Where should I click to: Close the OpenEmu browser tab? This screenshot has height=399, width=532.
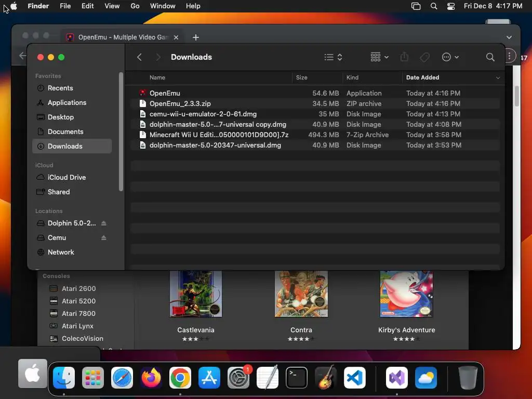coord(176,37)
